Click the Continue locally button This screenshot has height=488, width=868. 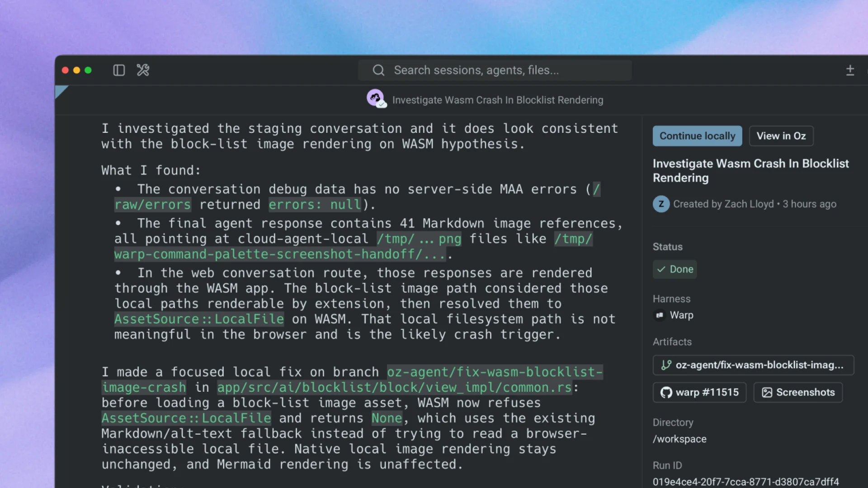[697, 136]
